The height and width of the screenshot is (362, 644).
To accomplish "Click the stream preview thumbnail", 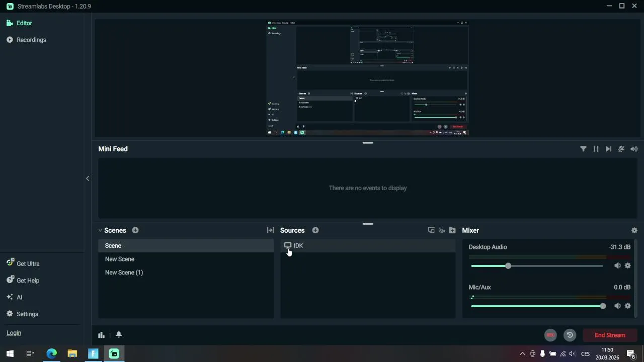I will pos(368,78).
